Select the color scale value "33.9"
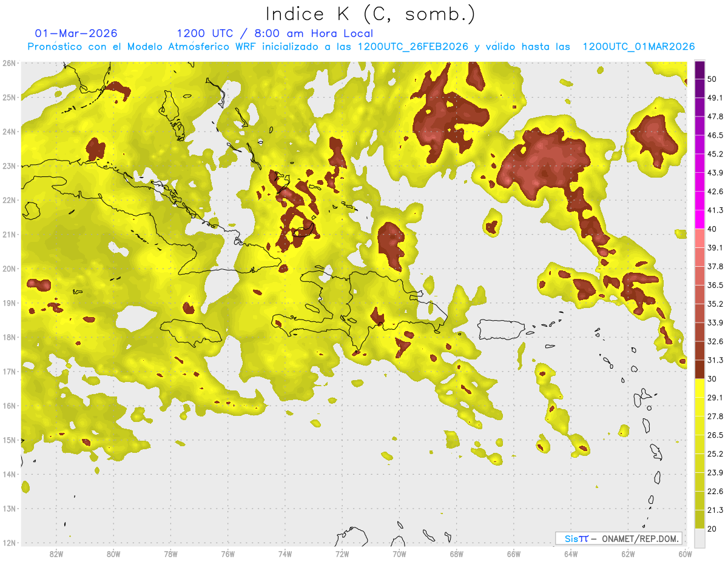The height and width of the screenshot is (562, 728). [x=715, y=323]
